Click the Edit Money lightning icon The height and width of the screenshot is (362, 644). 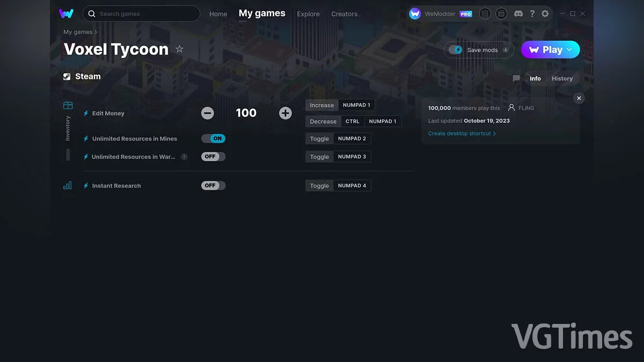tap(86, 113)
